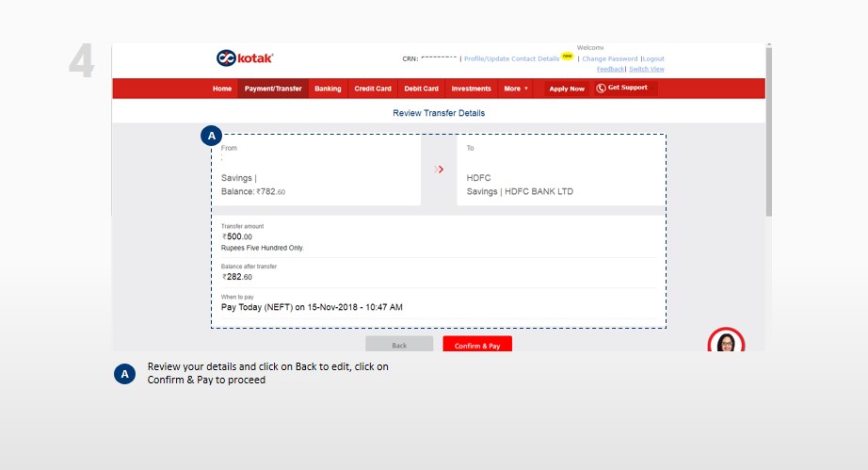
Task: Click the red transfer direction arrow icon
Action: tap(439, 170)
